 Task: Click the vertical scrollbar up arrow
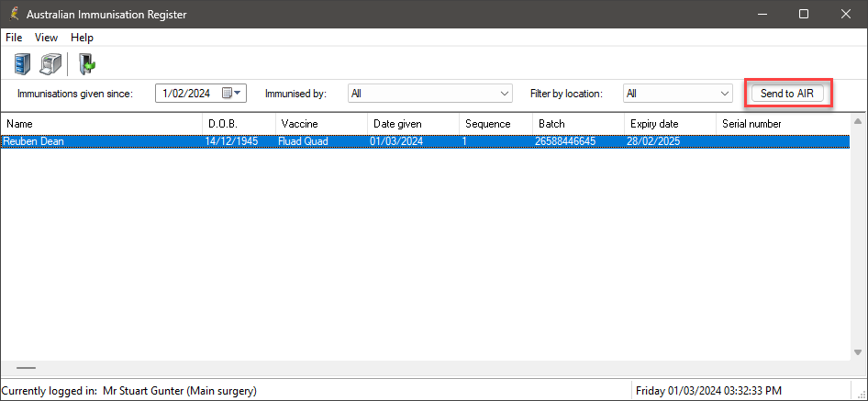pyautogui.click(x=858, y=121)
